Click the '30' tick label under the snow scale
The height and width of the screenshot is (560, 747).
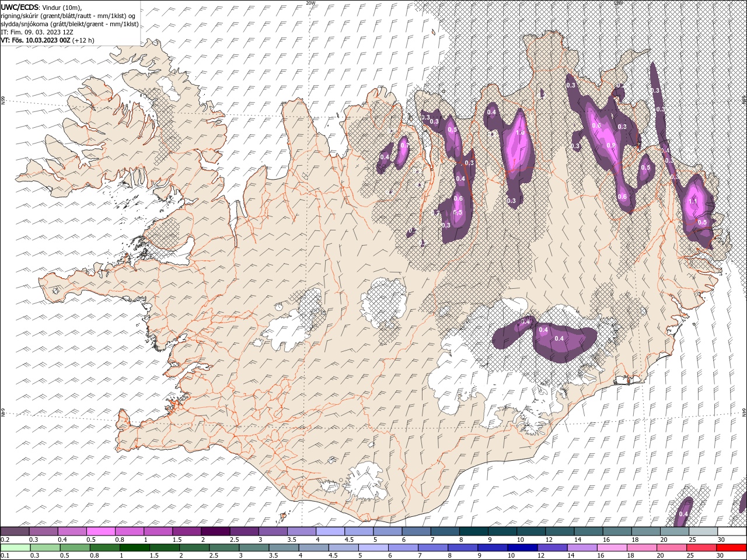click(721, 540)
